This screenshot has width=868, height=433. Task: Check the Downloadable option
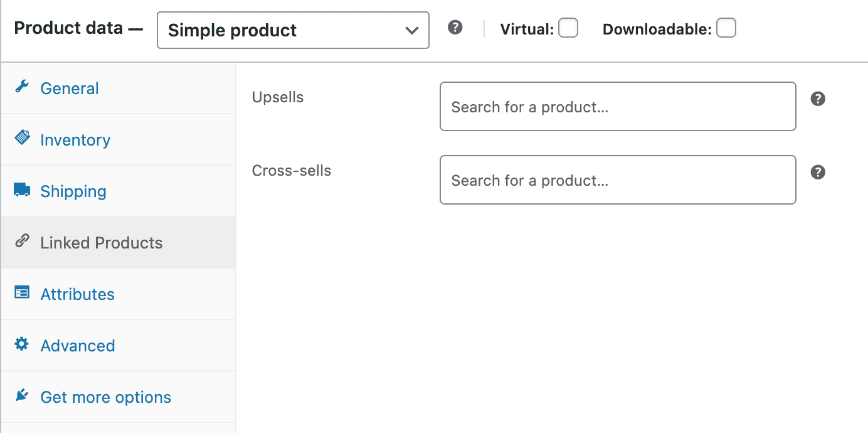(726, 28)
